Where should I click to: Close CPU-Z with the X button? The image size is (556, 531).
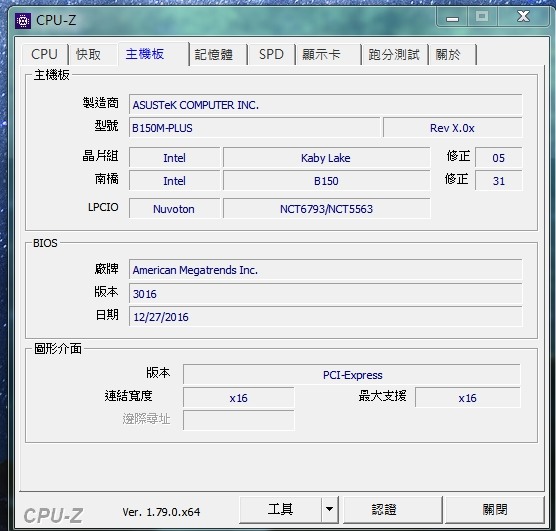tap(523, 17)
